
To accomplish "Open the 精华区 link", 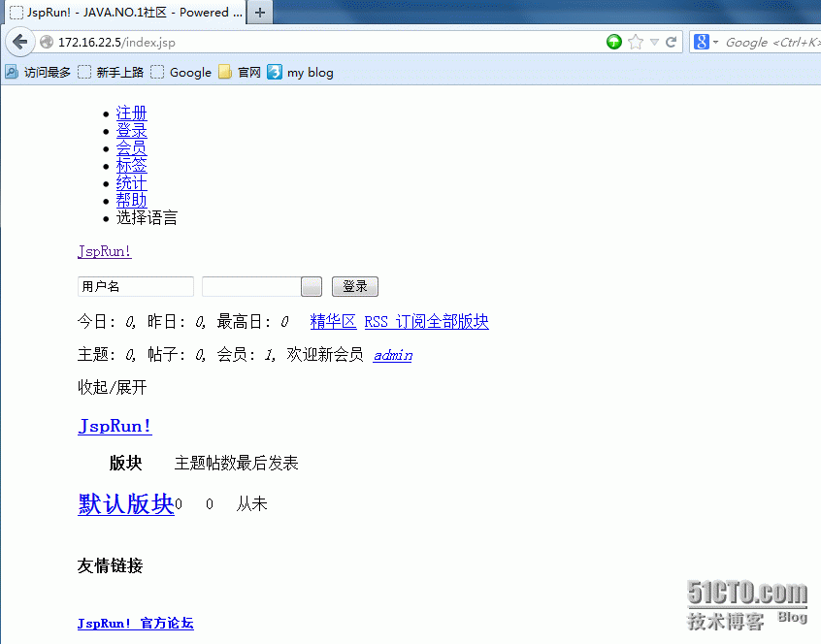I will tap(333, 321).
